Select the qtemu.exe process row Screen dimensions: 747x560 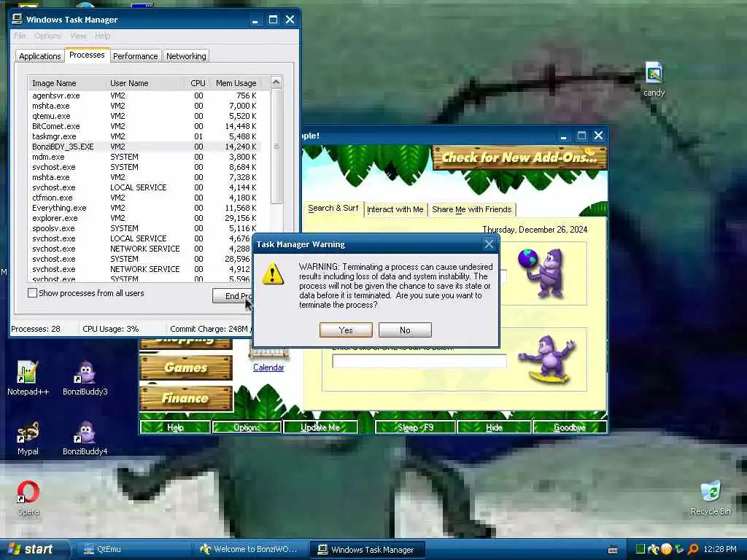pos(145,116)
